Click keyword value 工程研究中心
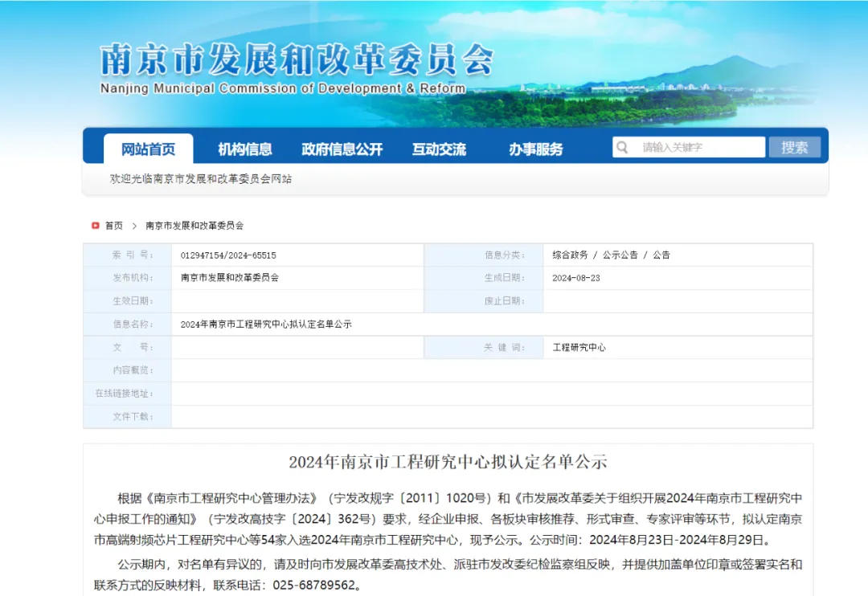This screenshot has height=596, width=868. pos(579,348)
